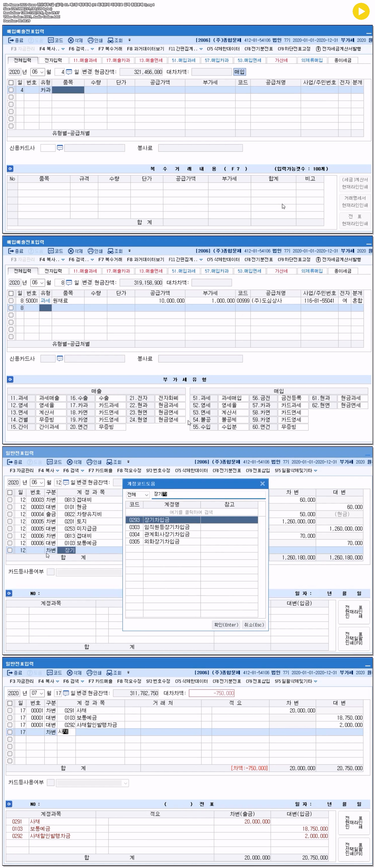The height and width of the screenshot is (868, 375).
Task: Expand SF5 일괄삭제및기타 arrow in the 계정코드도움 window
Action: coord(315,471)
